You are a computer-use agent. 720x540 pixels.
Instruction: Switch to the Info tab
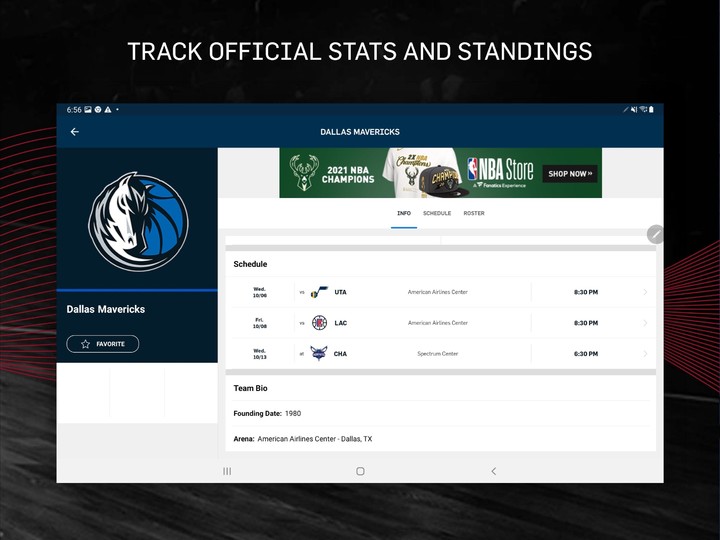coord(404,213)
